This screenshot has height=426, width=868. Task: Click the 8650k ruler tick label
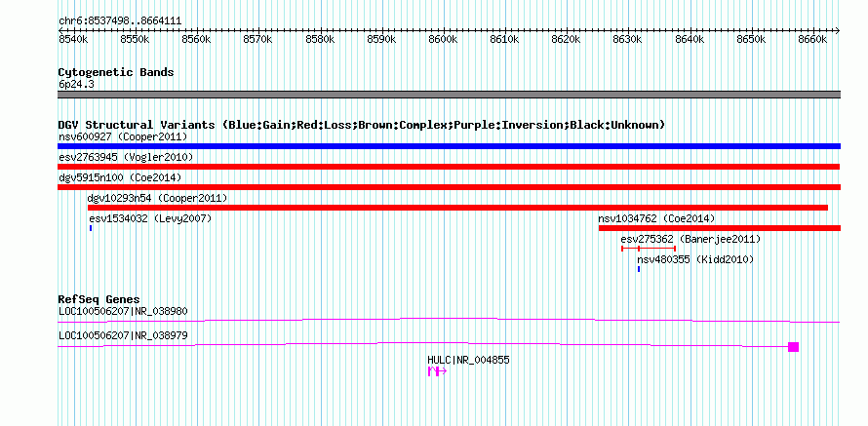click(x=751, y=40)
